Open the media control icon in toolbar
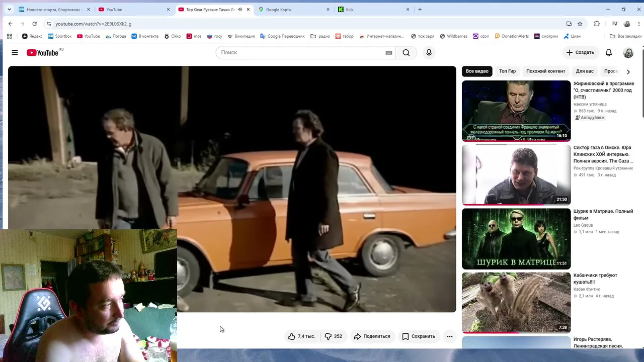The height and width of the screenshot is (362, 644). point(614,24)
